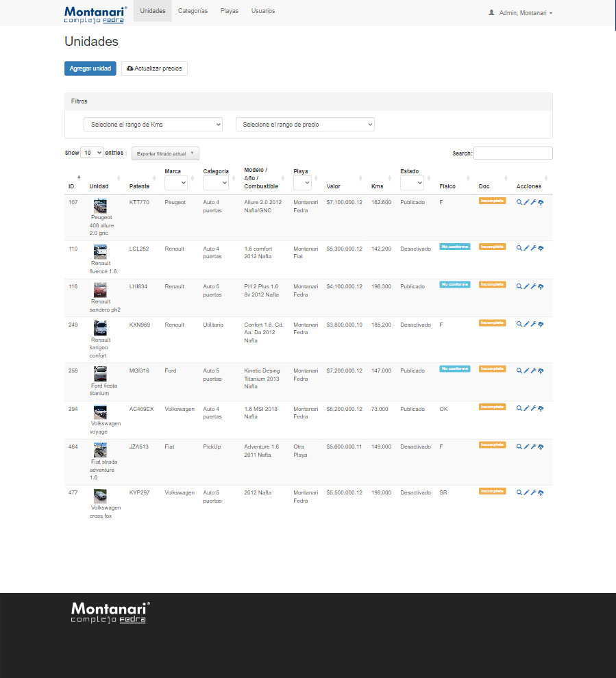This screenshot has width=616, height=678.
Task: Click patente cell AC409EX
Action: pos(141,409)
